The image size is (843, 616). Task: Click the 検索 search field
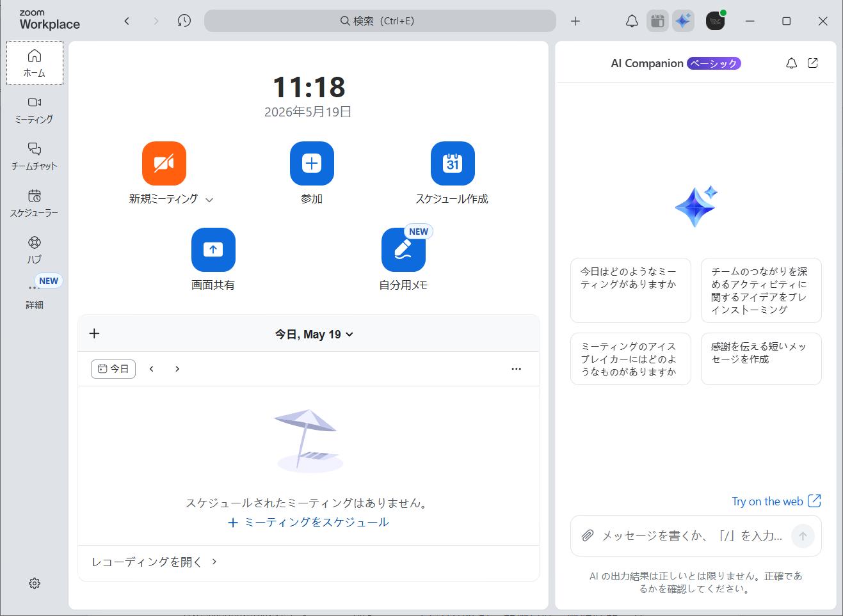pyautogui.click(x=380, y=21)
